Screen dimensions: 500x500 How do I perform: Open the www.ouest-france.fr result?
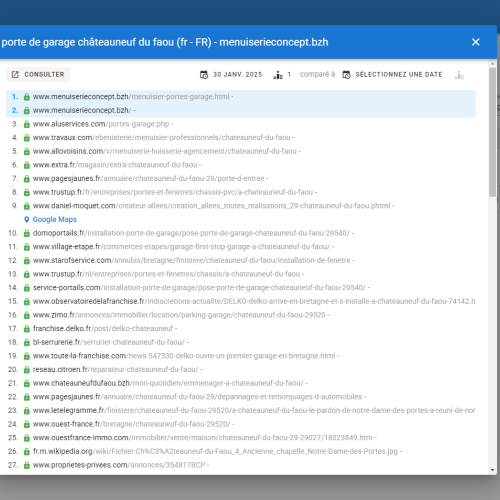tap(132, 424)
